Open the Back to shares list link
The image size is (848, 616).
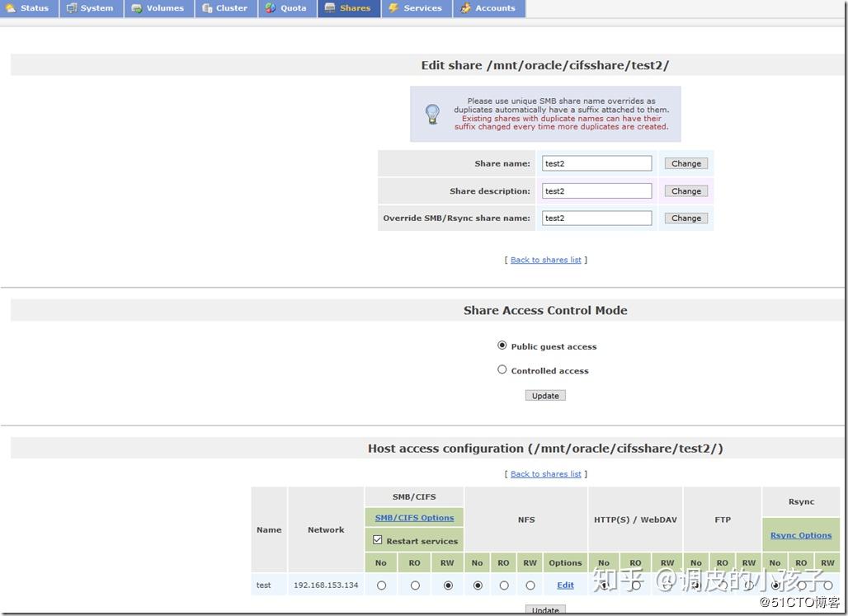point(544,259)
